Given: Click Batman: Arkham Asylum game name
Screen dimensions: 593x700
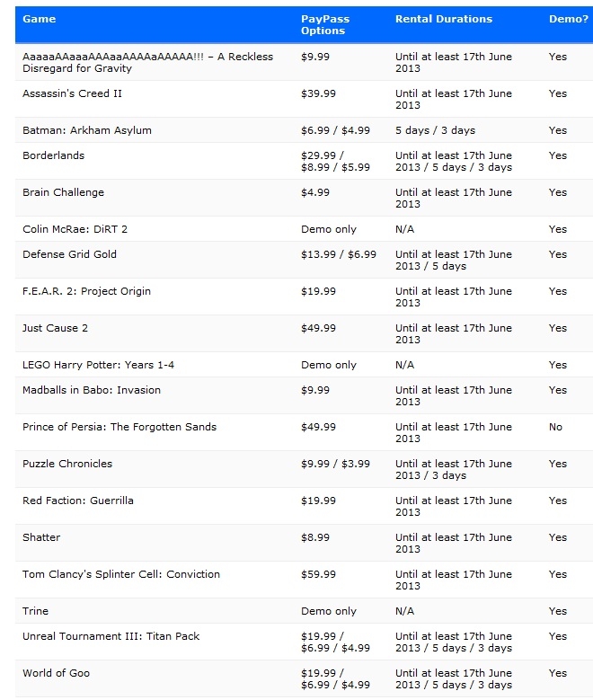Looking at the screenshot, I should (x=87, y=130).
